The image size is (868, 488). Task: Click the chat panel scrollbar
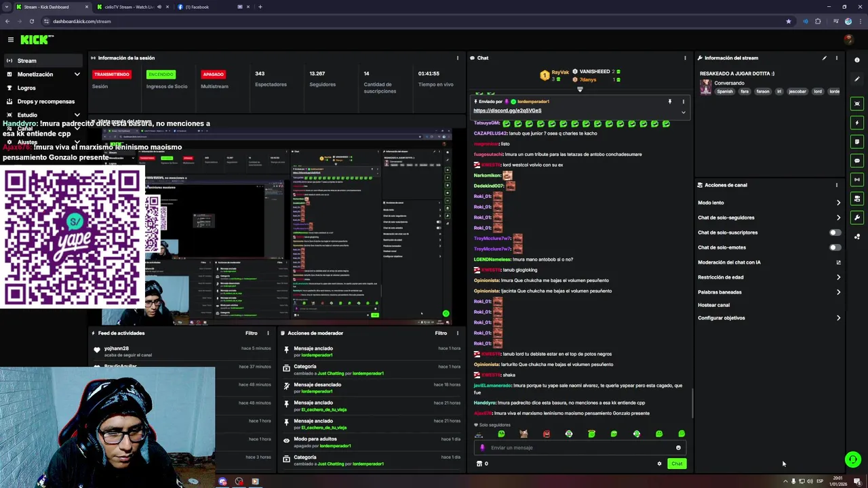click(x=692, y=403)
